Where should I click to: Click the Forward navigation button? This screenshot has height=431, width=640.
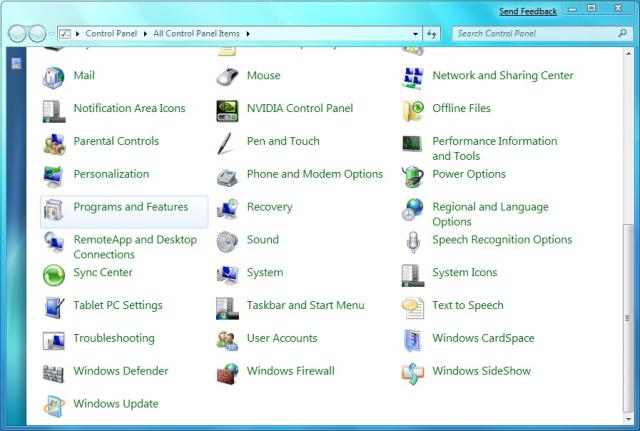(37, 33)
